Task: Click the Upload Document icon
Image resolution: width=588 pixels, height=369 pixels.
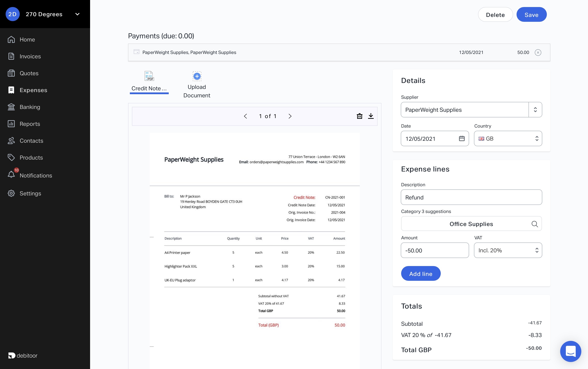Action: [x=197, y=76]
